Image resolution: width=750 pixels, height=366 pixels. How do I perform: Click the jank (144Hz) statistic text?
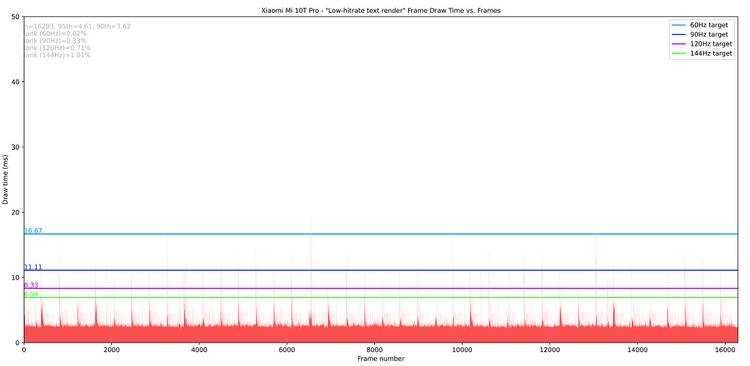[57, 55]
